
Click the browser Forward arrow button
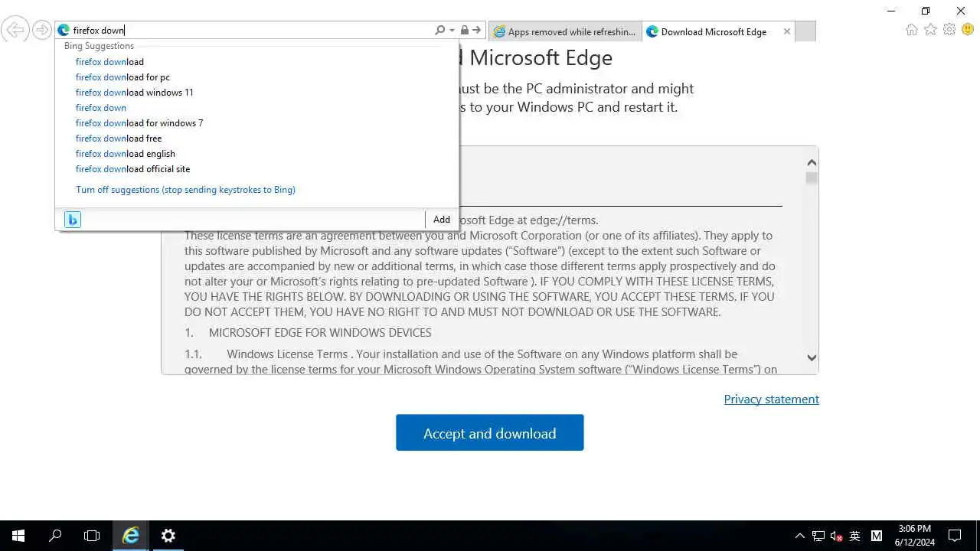click(41, 31)
